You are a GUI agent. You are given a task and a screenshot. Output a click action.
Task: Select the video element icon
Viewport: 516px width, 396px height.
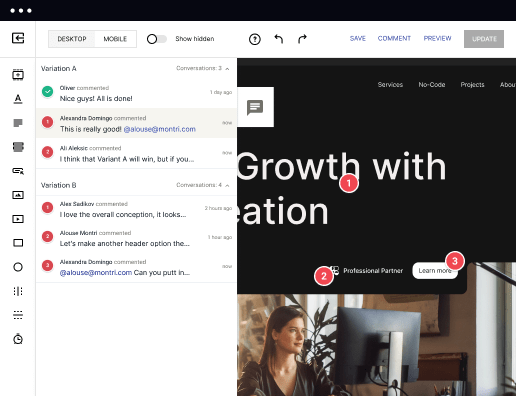18,219
